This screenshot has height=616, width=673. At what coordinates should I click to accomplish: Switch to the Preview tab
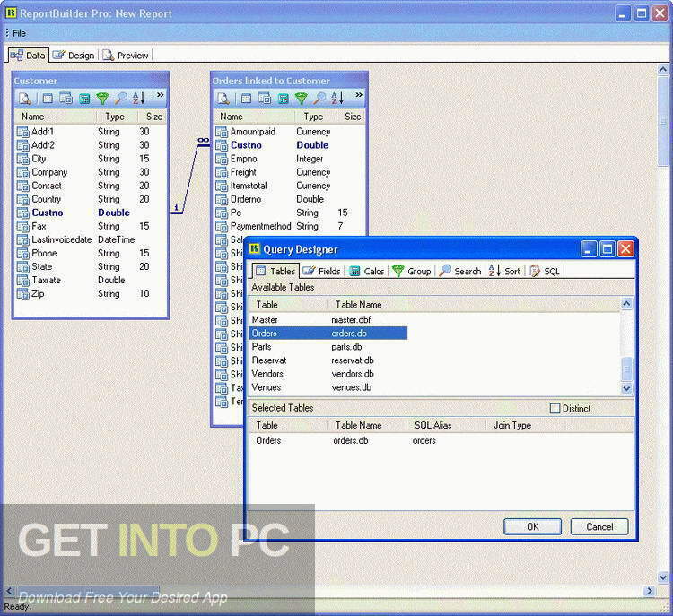[126, 56]
